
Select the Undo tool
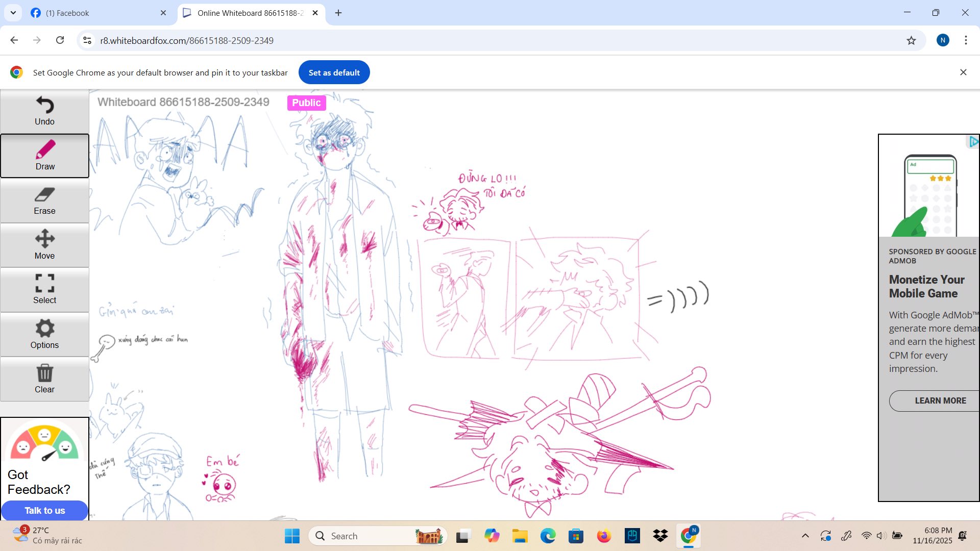click(44, 111)
